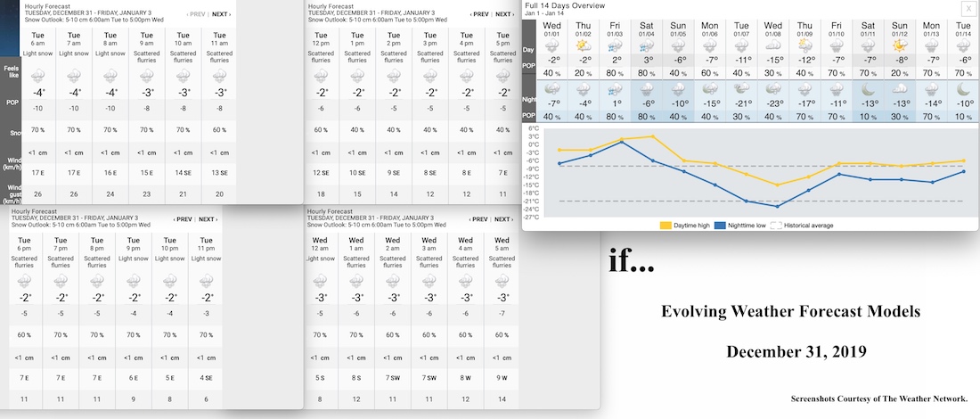Click the daytime icon for Sat 01/04
The image size is (980, 419).
tap(647, 45)
